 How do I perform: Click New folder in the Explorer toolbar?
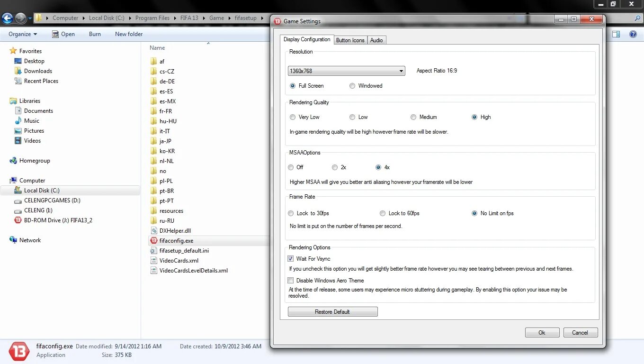pyautogui.click(x=129, y=34)
